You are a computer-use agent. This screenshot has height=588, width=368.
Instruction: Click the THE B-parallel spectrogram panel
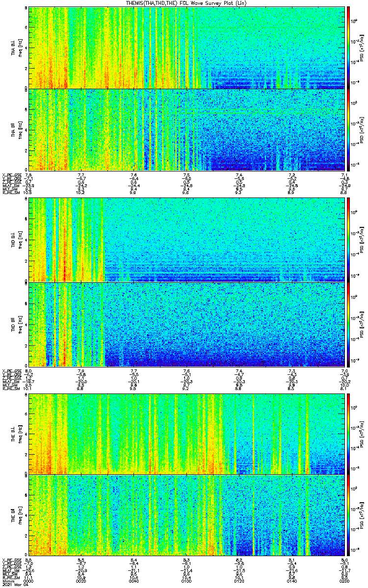186,515
